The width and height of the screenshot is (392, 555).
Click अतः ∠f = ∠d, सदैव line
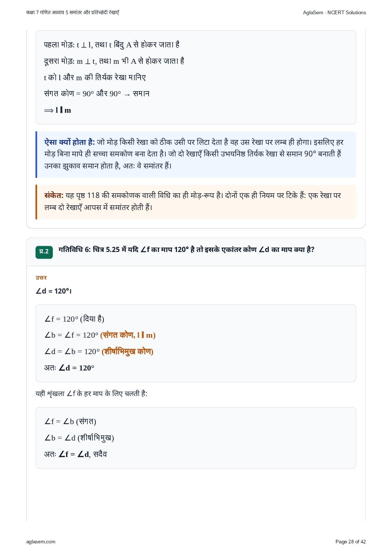coord(75,454)
